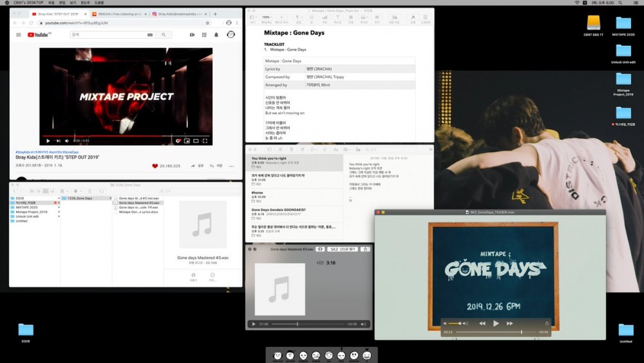Expand the Unlock Unit edit folder arrow
This screenshot has height=363, width=644.
coord(59,216)
